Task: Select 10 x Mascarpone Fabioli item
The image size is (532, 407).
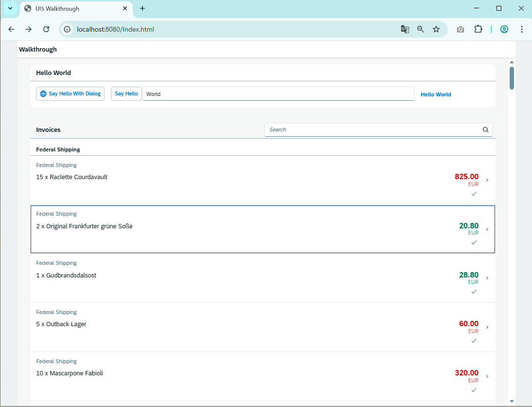Action: 263,376
